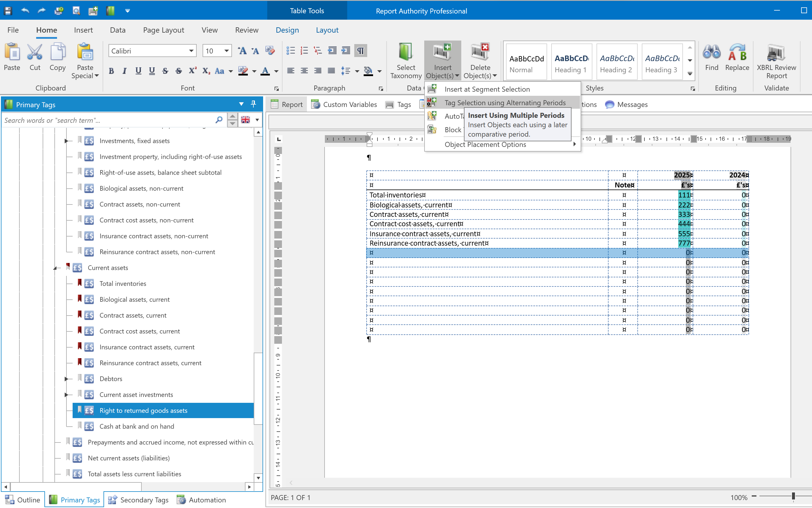The height and width of the screenshot is (508, 812).
Task: Click the highlight color swatch
Action: pos(243,71)
